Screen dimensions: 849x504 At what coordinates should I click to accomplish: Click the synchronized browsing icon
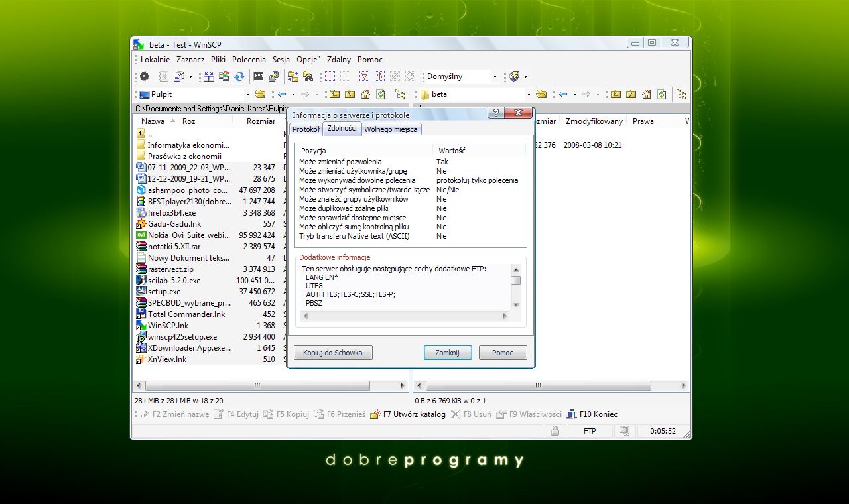(x=293, y=76)
